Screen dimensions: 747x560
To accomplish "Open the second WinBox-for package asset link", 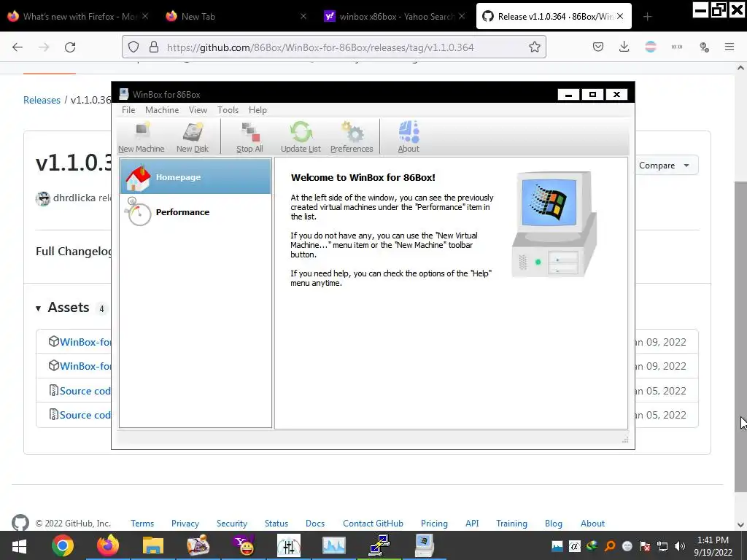I will tap(85, 366).
